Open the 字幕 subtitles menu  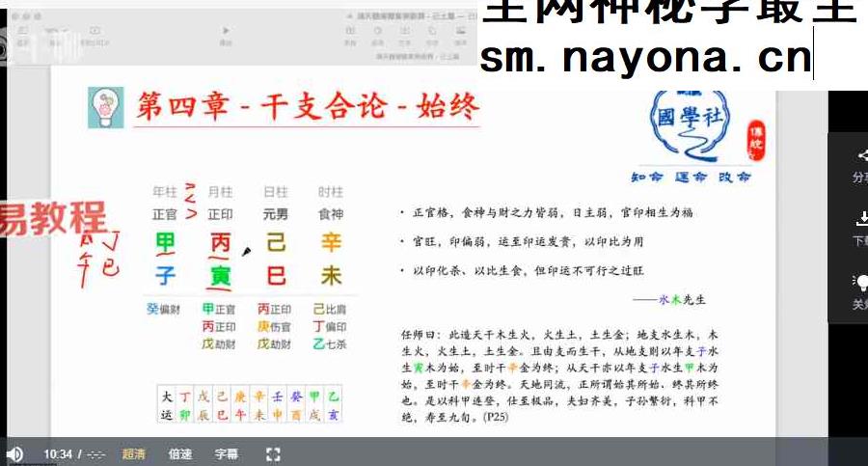pyautogui.click(x=227, y=454)
